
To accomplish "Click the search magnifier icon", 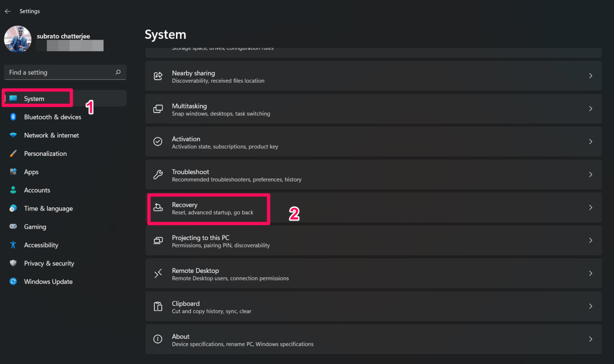I will point(118,72).
